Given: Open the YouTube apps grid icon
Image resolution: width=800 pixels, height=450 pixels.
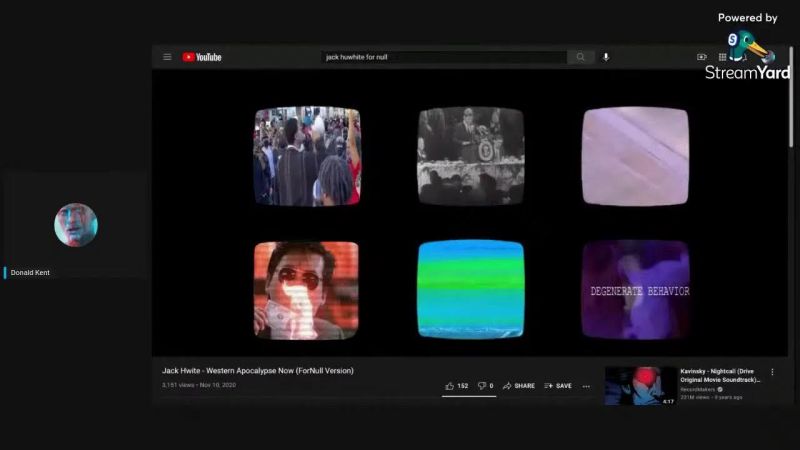Looking at the screenshot, I should (722, 57).
